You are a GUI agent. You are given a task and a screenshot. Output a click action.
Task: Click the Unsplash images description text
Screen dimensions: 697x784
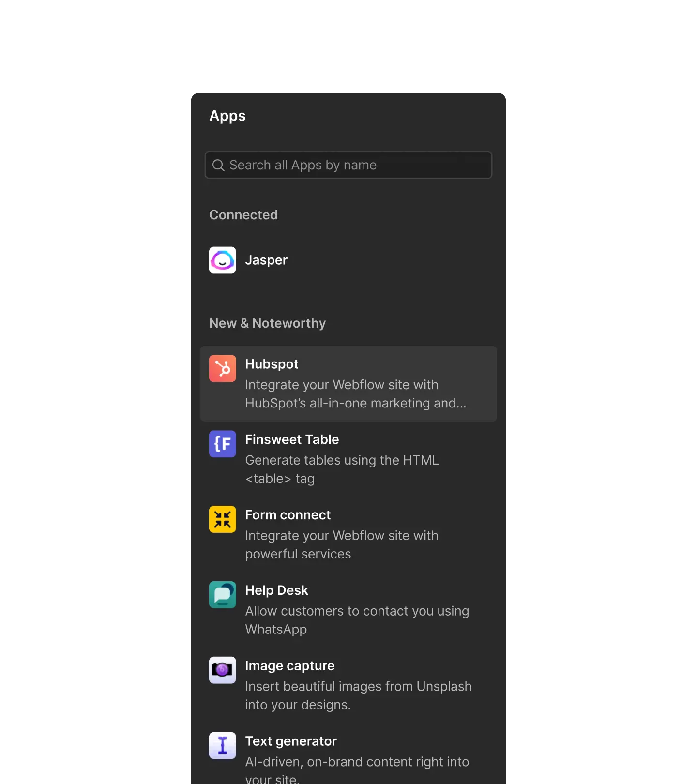coord(358,695)
